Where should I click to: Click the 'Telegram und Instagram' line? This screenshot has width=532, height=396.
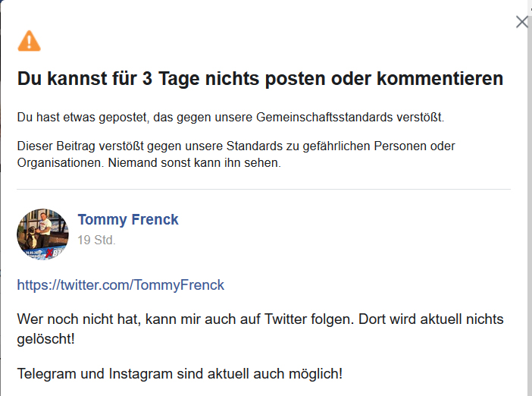pyautogui.click(x=180, y=373)
